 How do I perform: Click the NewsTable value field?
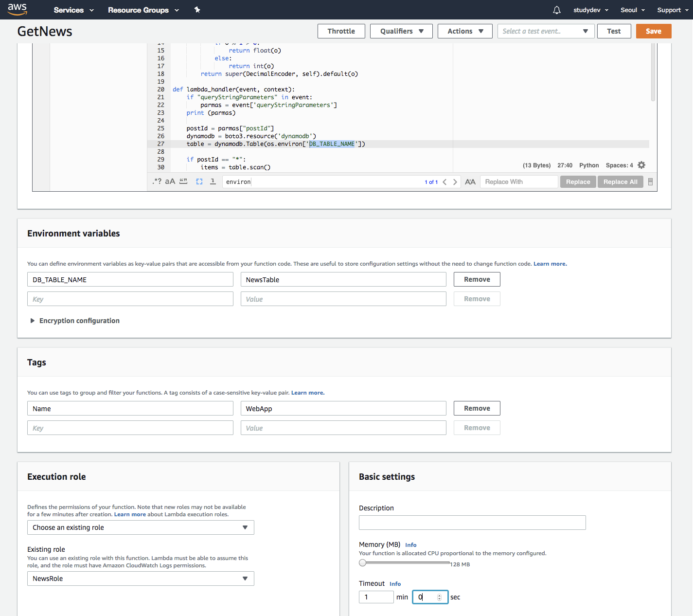[343, 279]
